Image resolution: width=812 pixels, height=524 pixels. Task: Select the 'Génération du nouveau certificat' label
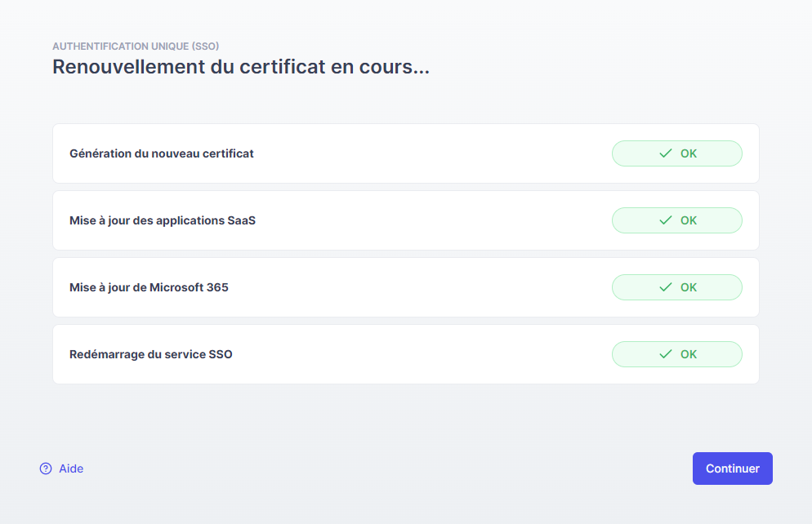(162, 153)
